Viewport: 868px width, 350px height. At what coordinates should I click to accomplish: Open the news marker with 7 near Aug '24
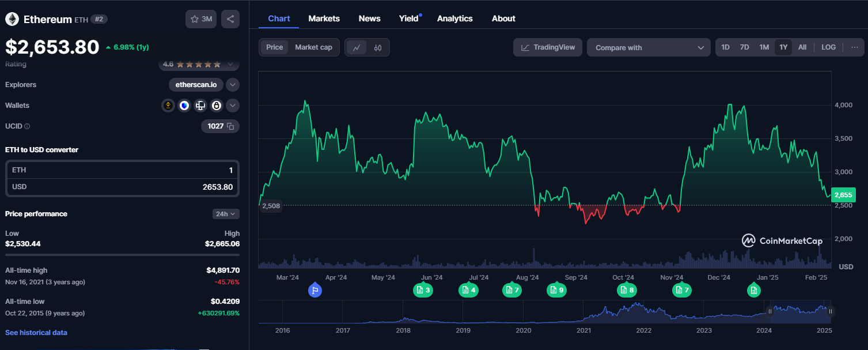(x=511, y=290)
